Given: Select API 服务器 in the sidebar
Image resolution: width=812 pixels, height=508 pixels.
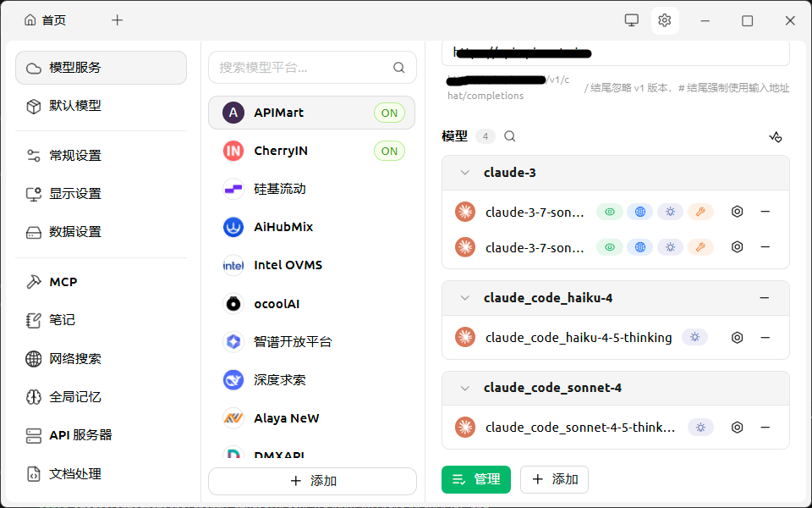Looking at the screenshot, I should point(101,435).
